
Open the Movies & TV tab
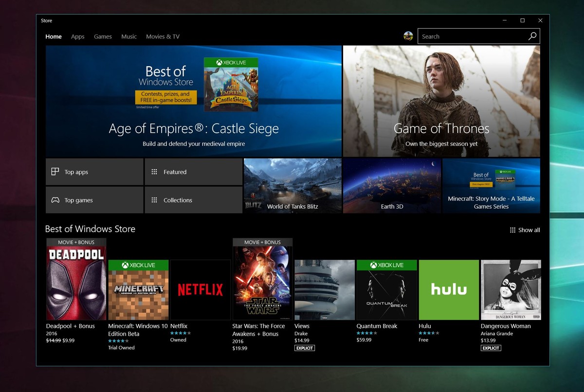(163, 36)
